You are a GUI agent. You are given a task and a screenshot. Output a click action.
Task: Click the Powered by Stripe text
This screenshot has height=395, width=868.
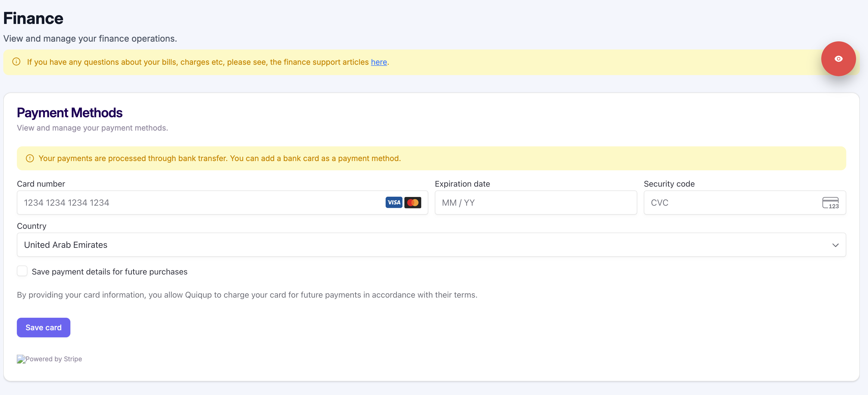pos(54,359)
